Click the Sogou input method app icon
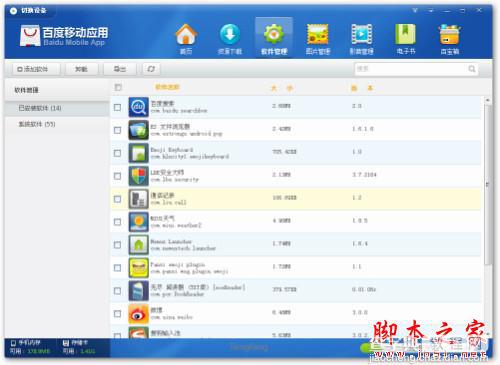This screenshot has height=365, width=500. [138, 333]
